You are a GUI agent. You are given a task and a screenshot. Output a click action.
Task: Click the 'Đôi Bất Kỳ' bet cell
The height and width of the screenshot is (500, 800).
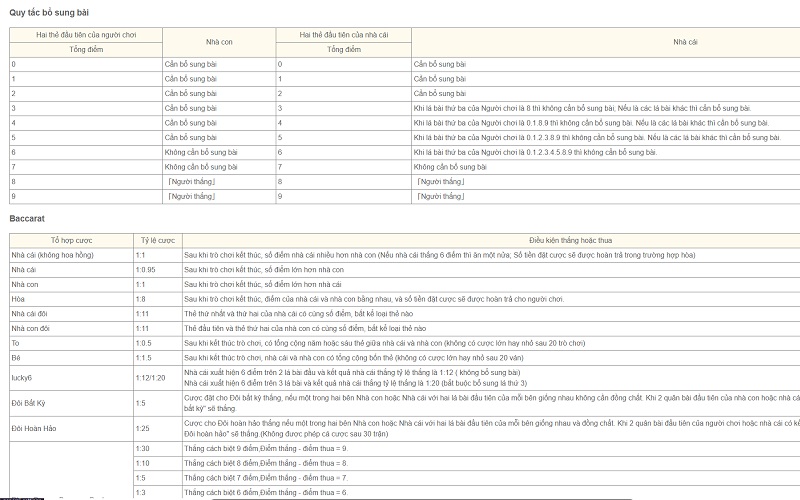point(30,403)
